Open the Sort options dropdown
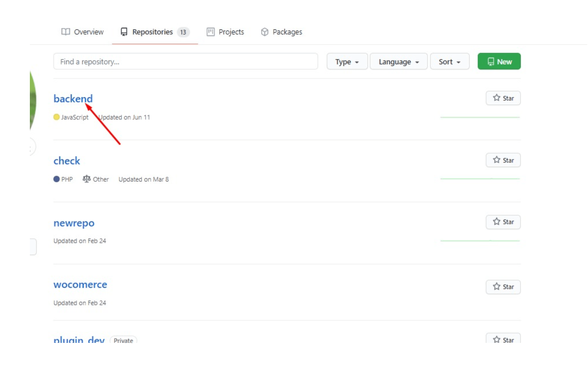The height and width of the screenshot is (372, 588). click(x=449, y=61)
